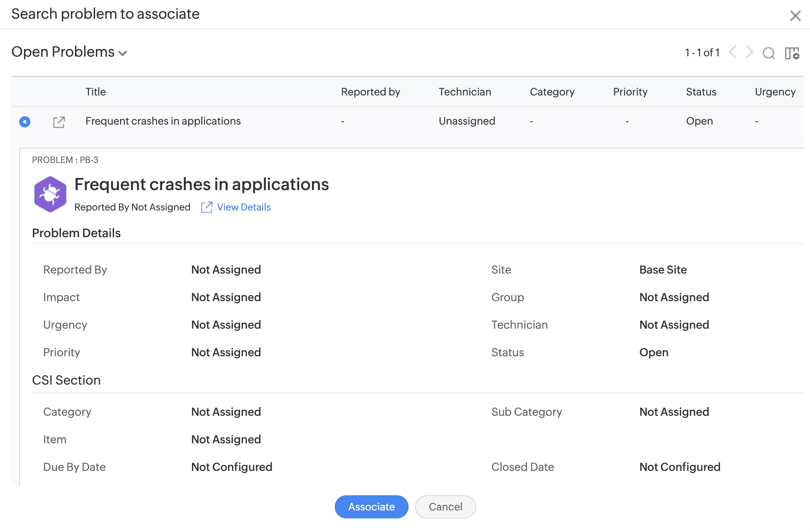The image size is (810, 532).
Task: Open the column chooser settings icon
Action: pyautogui.click(x=792, y=53)
